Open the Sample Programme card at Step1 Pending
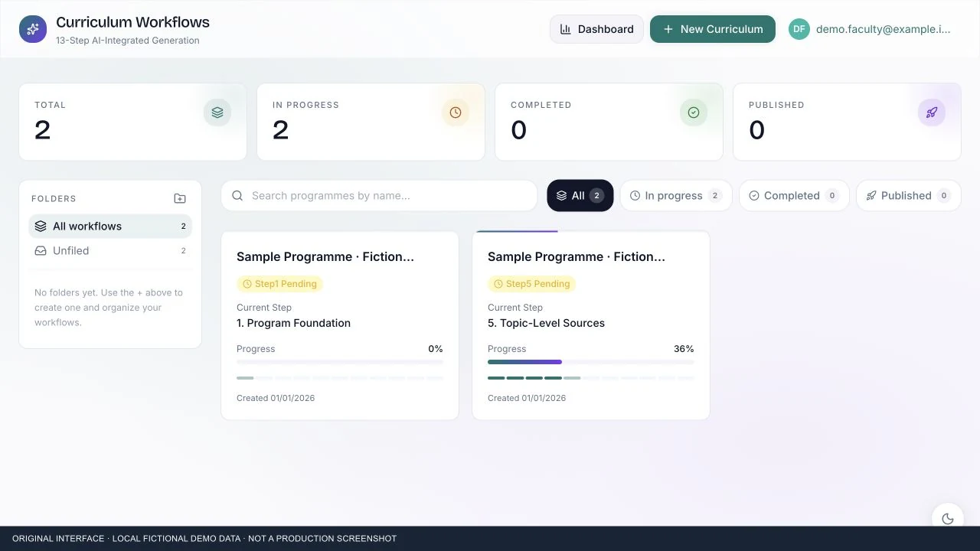Image resolution: width=980 pixels, height=551 pixels. pyautogui.click(x=340, y=325)
